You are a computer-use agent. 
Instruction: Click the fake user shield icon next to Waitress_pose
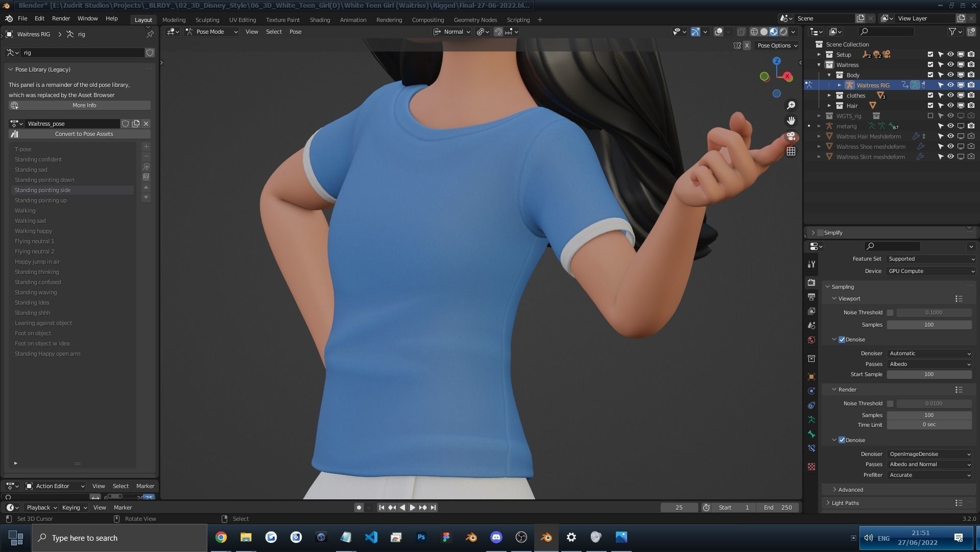coord(125,124)
